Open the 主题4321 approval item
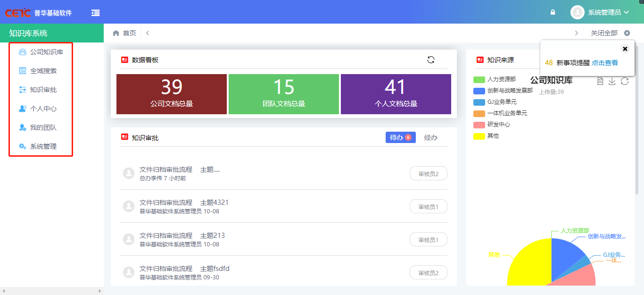 pos(214,202)
